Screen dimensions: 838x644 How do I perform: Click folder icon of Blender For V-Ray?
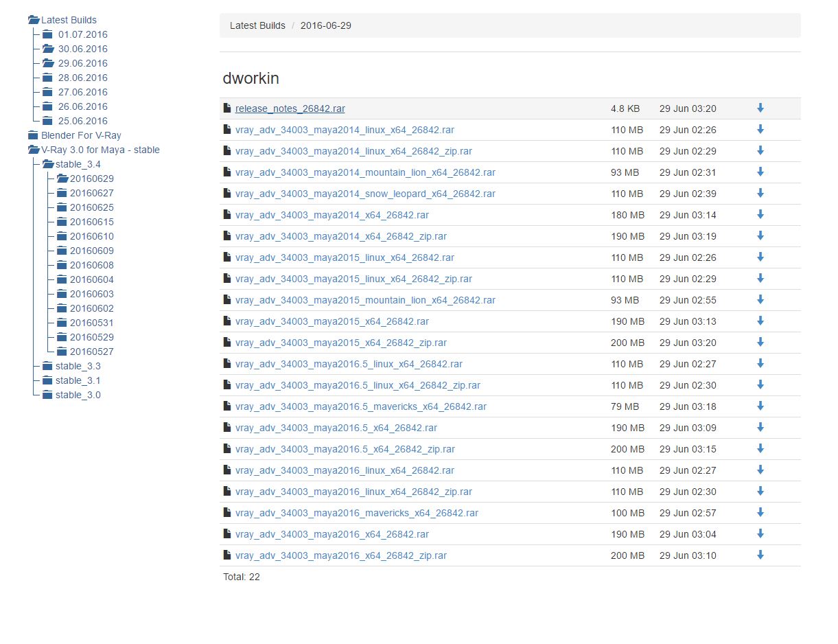[33, 135]
